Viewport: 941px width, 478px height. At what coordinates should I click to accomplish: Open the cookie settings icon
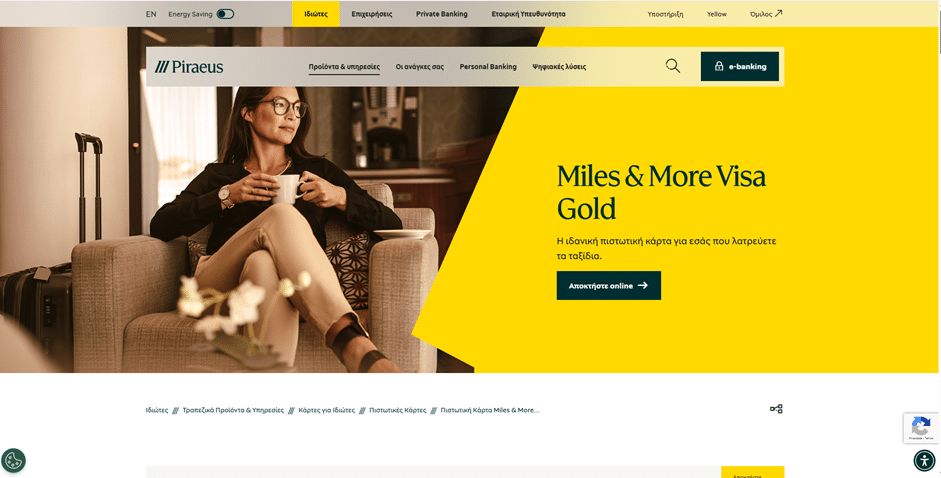(13, 461)
